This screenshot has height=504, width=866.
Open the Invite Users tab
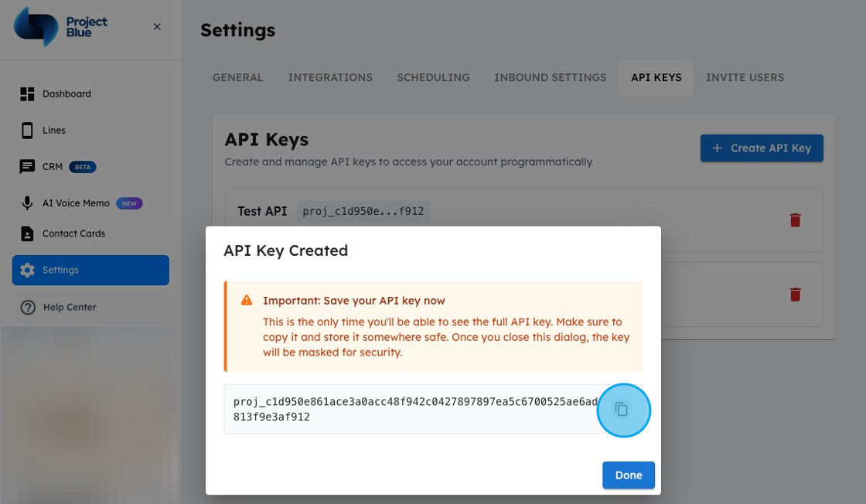coord(745,77)
